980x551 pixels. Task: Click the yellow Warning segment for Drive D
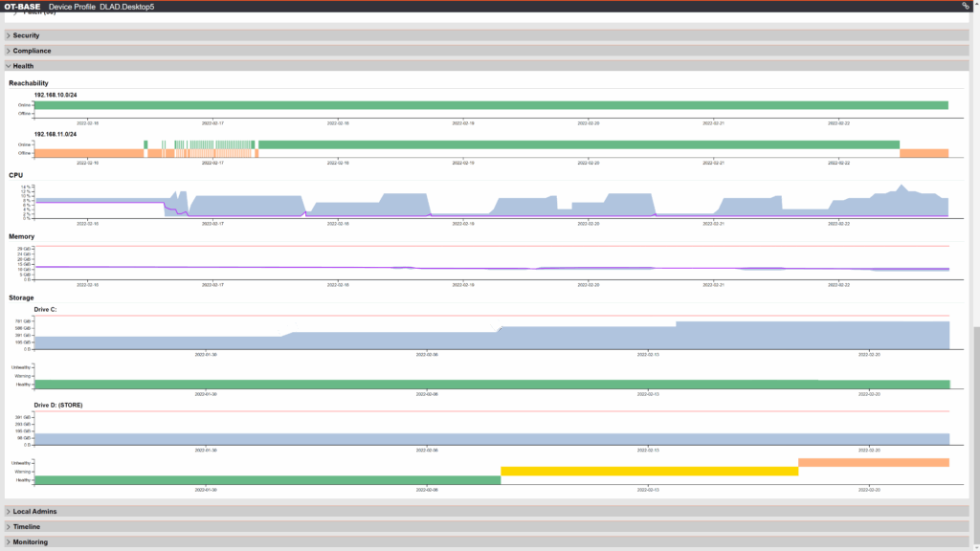[649, 472]
